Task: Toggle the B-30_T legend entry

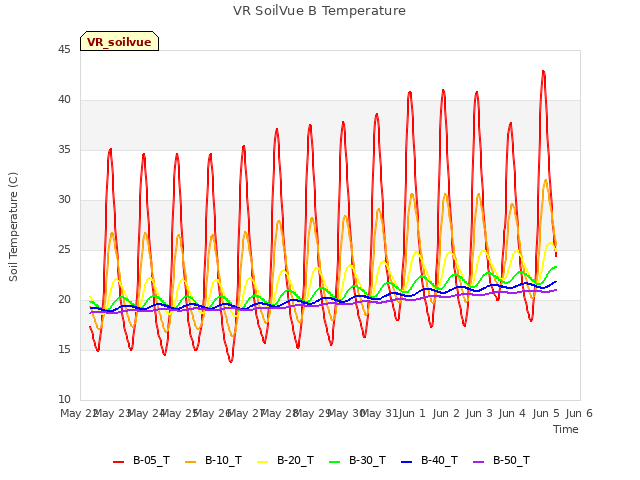Action: tap(357, 460)
